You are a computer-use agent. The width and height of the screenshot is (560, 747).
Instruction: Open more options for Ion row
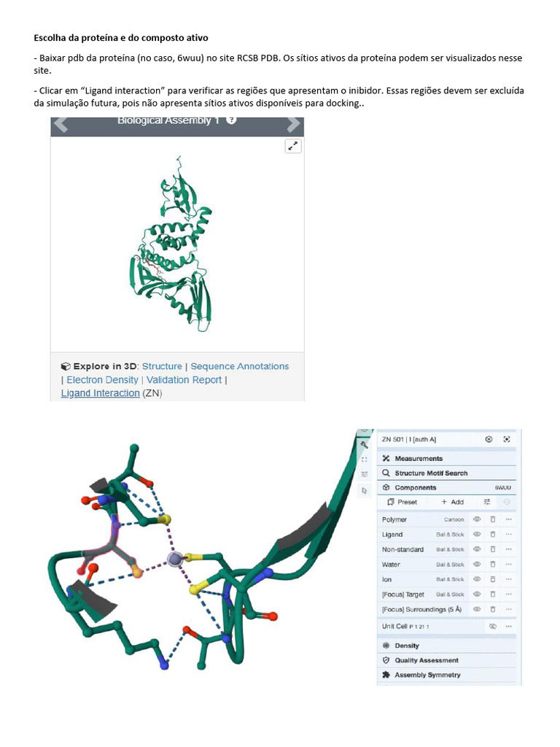(508, 579)
